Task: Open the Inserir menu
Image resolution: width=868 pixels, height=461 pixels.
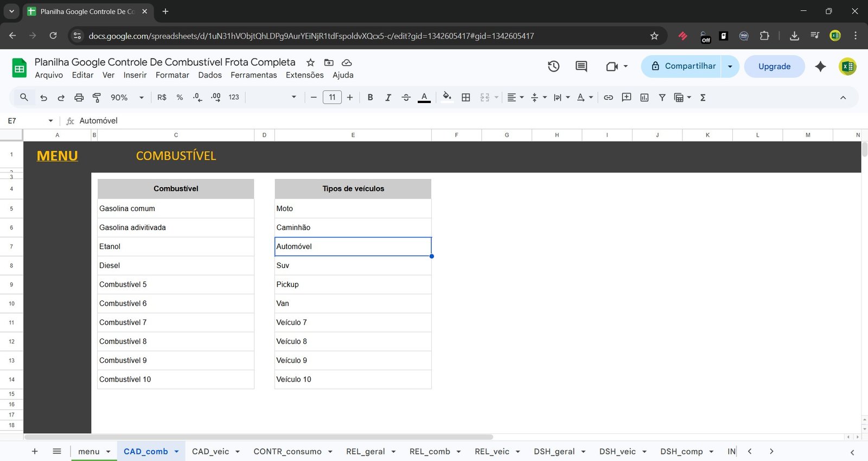Action: (135, 75)
